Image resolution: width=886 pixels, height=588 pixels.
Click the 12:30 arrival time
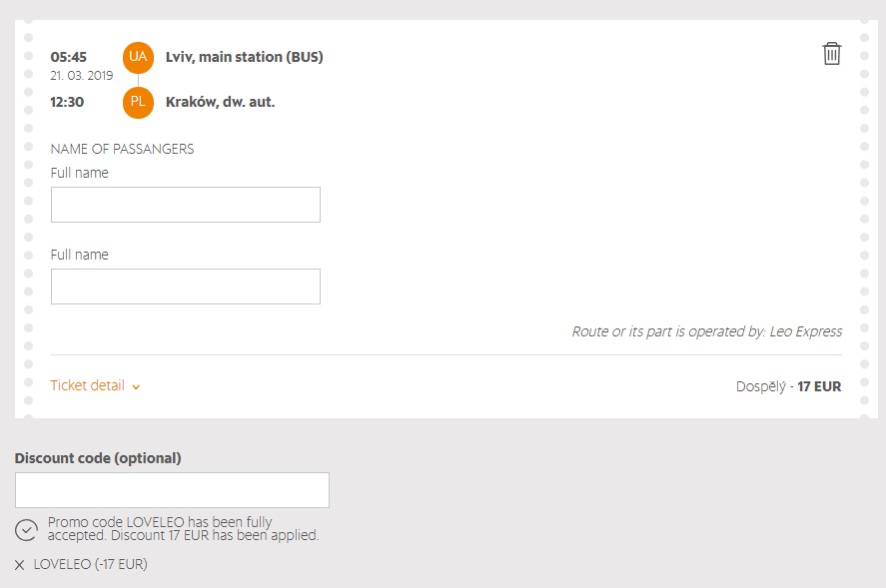coord(67,102)
